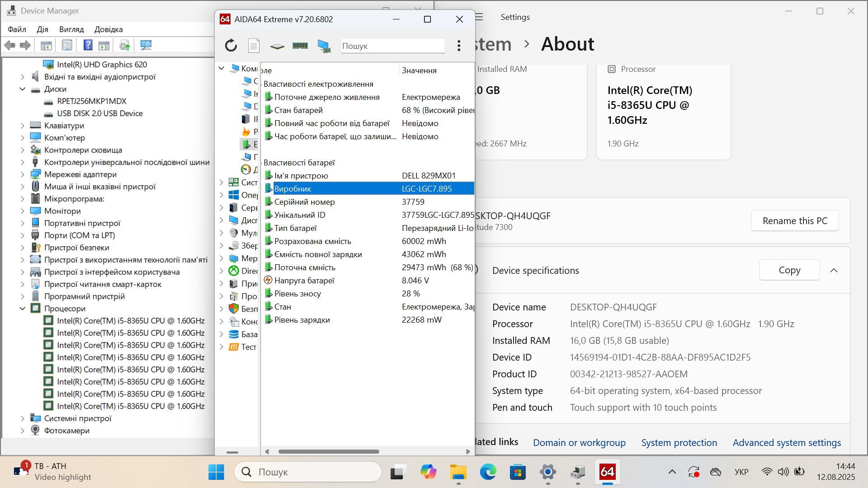Open AIDA64 from the taskbar
This screenshot has height=488, width=868.
(x=607, y=472)
